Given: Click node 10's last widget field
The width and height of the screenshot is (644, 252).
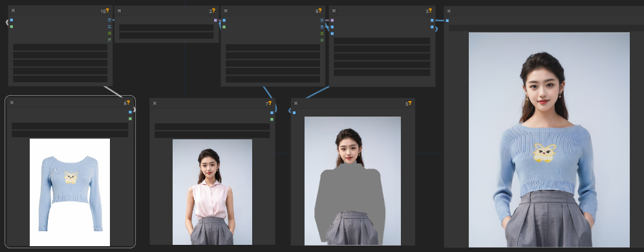Looking at the screenshot, I should pos(60,78).
